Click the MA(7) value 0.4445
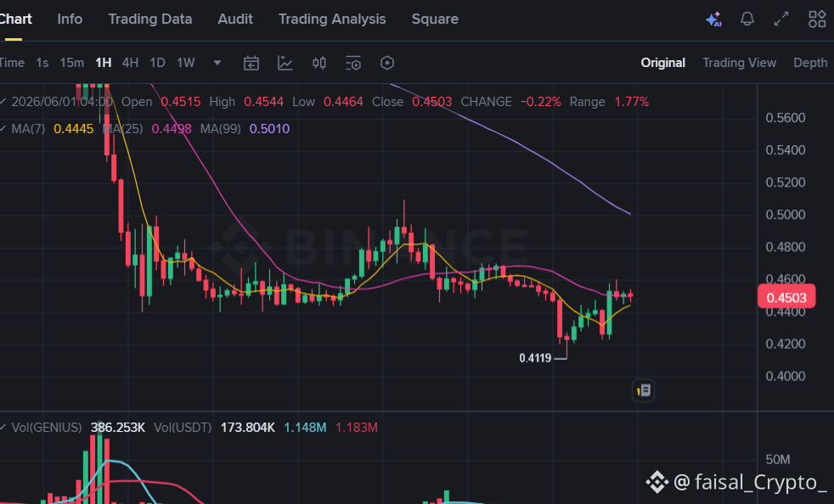 [73, 129]
